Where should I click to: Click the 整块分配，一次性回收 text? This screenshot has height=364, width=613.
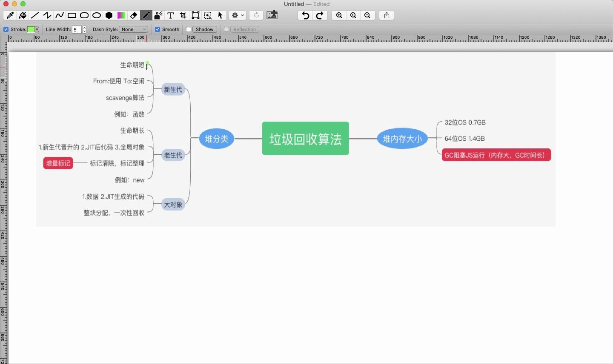click(114, 213)
